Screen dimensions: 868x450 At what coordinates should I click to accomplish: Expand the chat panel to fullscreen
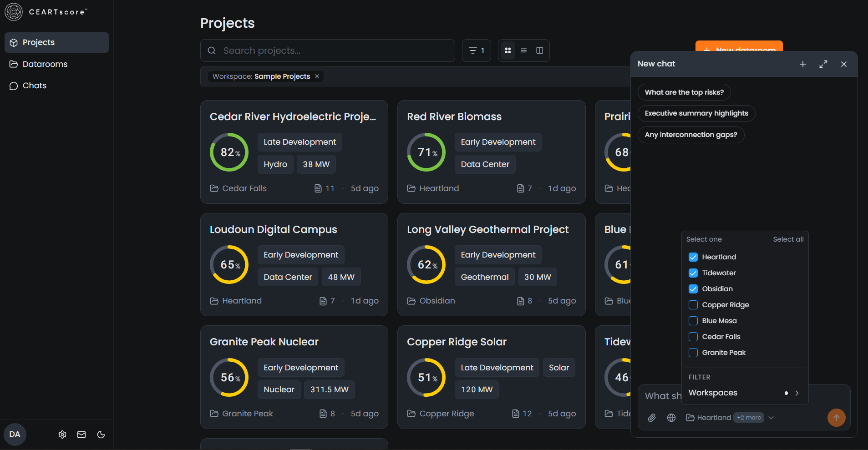click(x=823, y=64)
